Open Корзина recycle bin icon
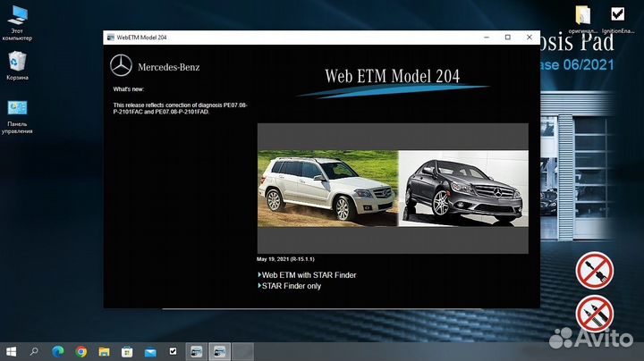Screen dimensions: 644x361 17,65
